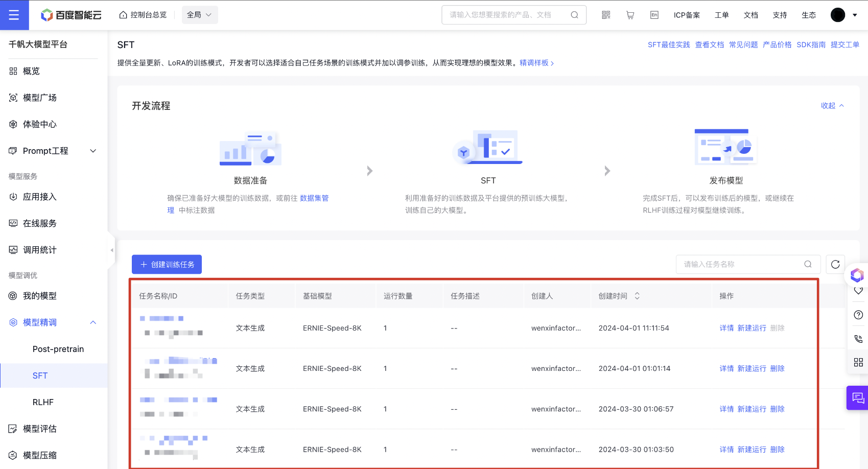Focus the task name search field
Screen dimensions: 868x469
pos(748,264)
